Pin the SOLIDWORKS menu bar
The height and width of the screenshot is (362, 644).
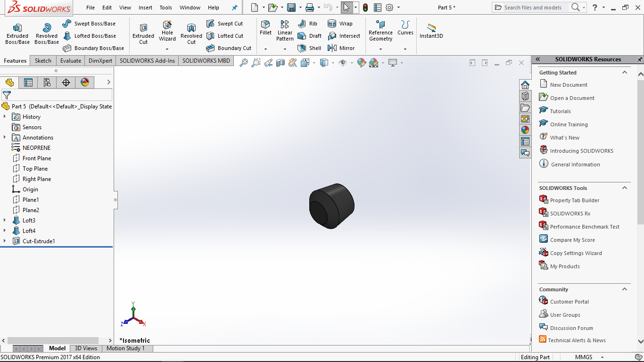pyautogui.click(x=235, y=8)
